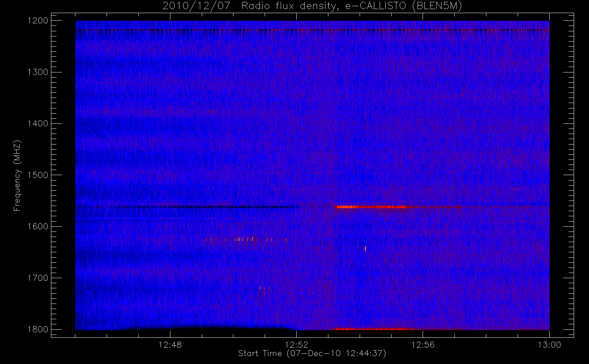589x364 pixels.
Task: Select the 'Frequency (MHZ)' axis label
Action: [17, 175]
